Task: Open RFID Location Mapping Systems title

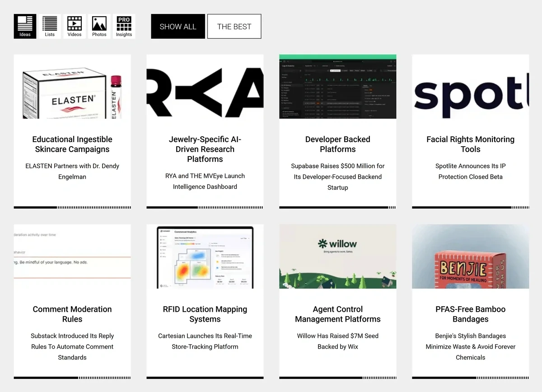Action: click(x=205, y=314)
